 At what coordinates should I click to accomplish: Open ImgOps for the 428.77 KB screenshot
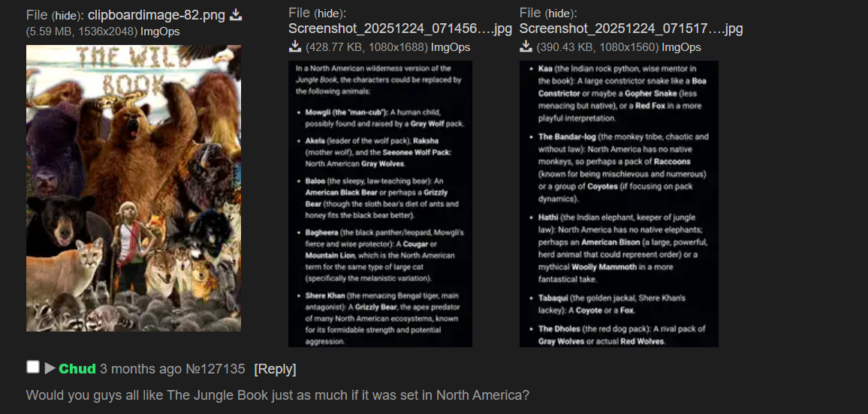coord(451,47)
